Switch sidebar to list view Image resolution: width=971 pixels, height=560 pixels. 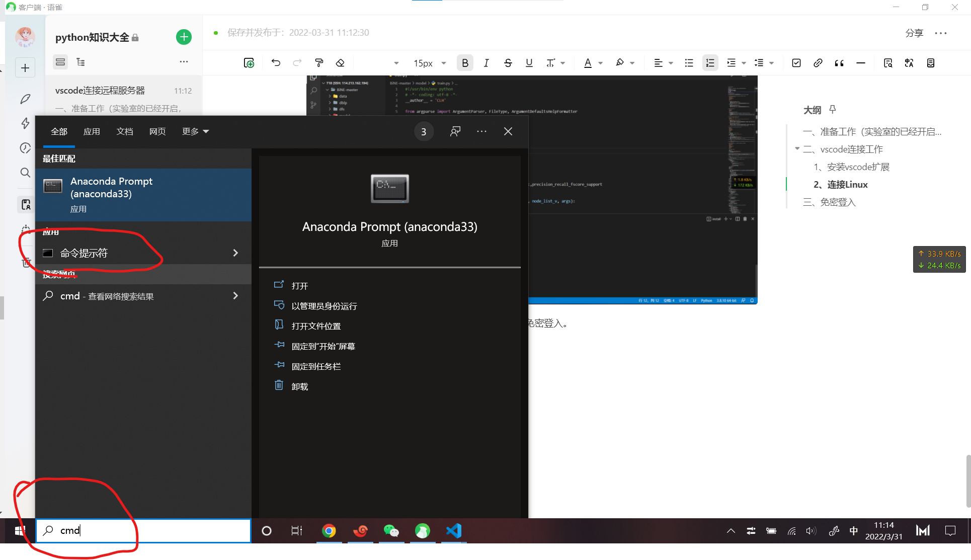(60, 62)
